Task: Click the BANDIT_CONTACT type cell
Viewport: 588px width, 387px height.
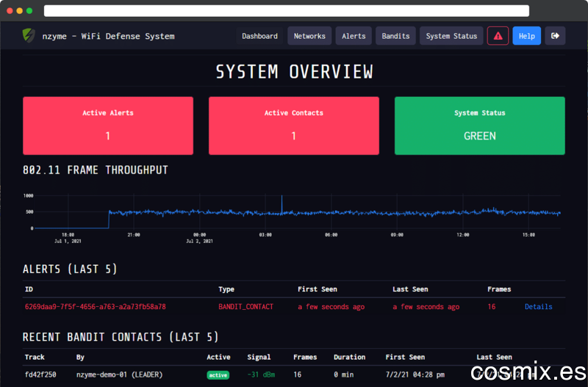Action: pos(245,306)
